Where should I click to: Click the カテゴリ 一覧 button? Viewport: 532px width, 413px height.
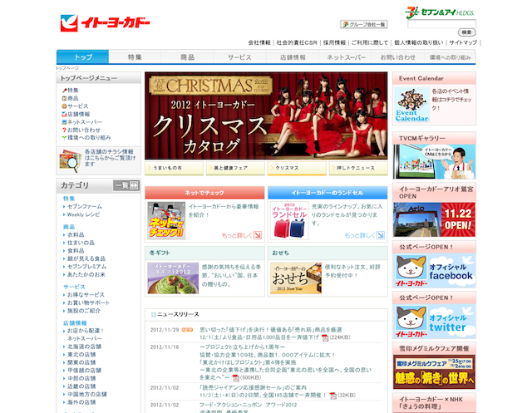click(x=126, y=185)
